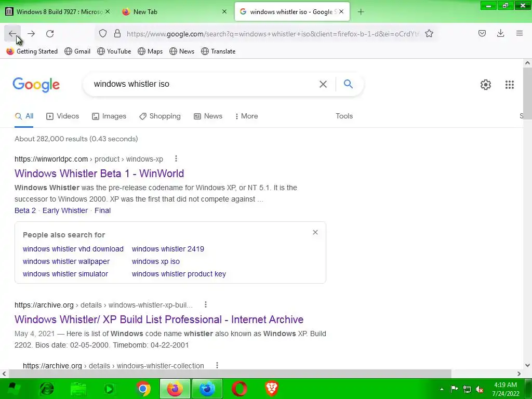Open the Beta 2 sitelink
This screenshot has height=399, width=532.
tap(25, 210)
